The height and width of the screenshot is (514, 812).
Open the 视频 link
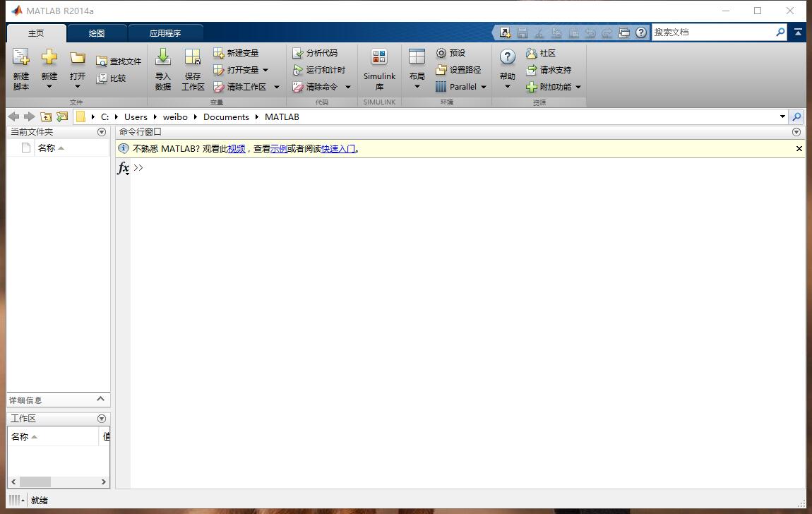[237, 149]
